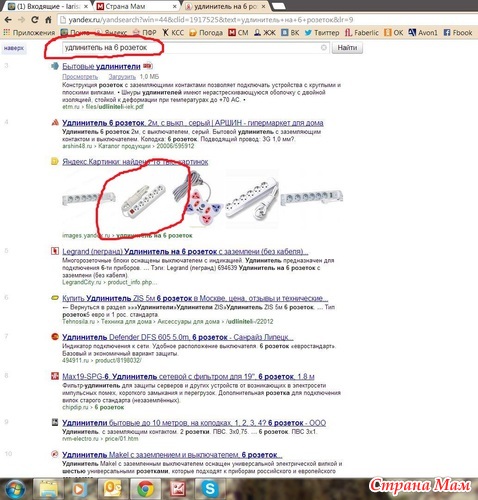Open the Приложения apps bookmark
Viewport: 478px width, 500px height.
pos(29,33)
